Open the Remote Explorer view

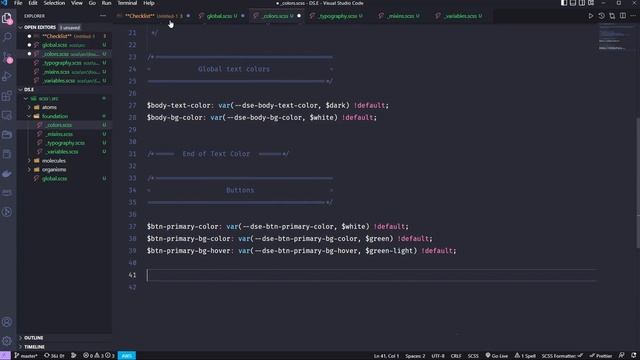pyautogui.click(x=7, y=116)
